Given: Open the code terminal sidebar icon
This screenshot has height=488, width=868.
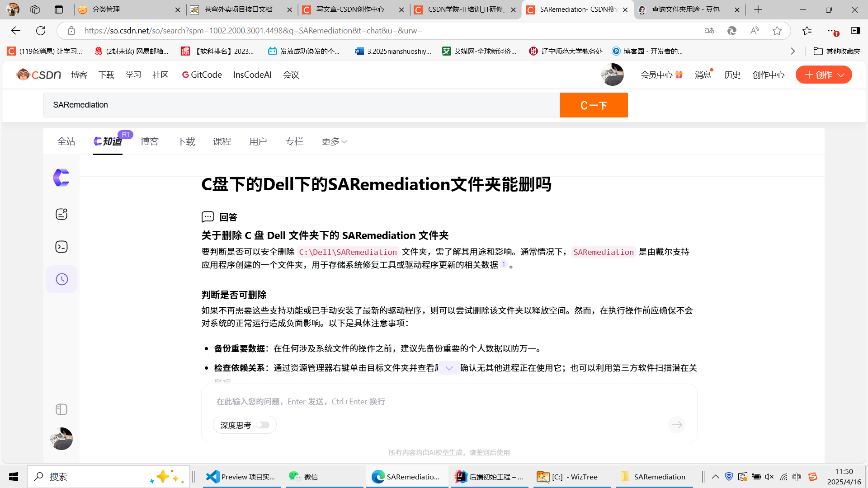Looking at the screenshot, I should (x=61, y=247).
